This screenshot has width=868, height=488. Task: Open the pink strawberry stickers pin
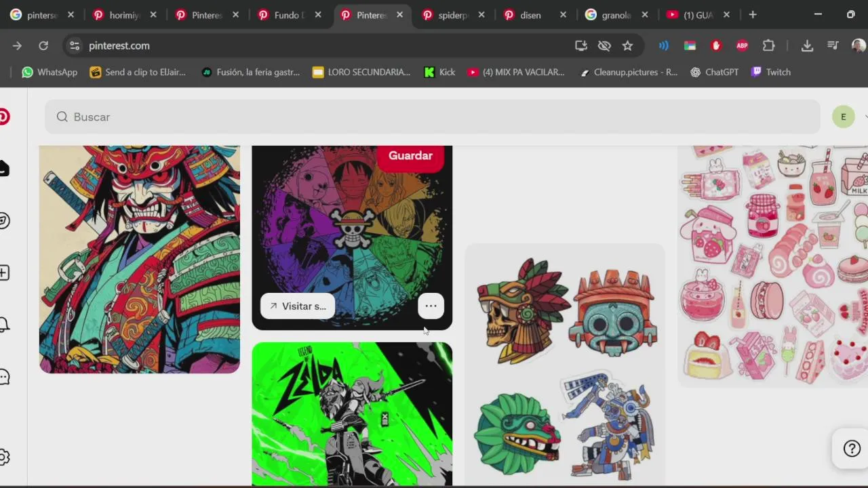pos(772,266)
